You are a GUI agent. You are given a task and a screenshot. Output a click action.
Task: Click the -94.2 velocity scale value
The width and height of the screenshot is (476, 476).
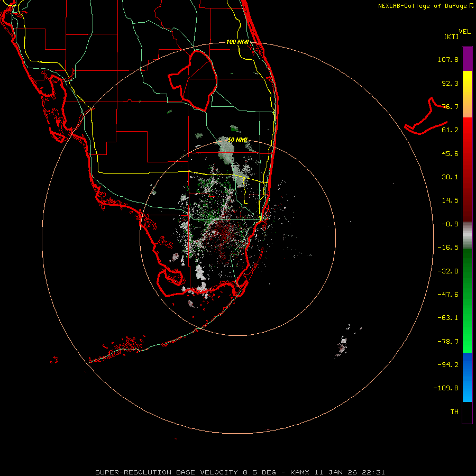tap(448, 365)
